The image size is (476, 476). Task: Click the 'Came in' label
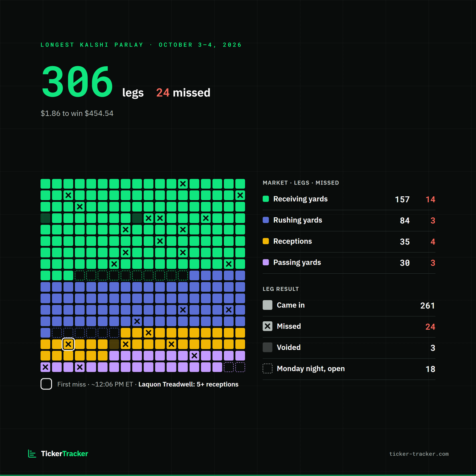[291, 305]
